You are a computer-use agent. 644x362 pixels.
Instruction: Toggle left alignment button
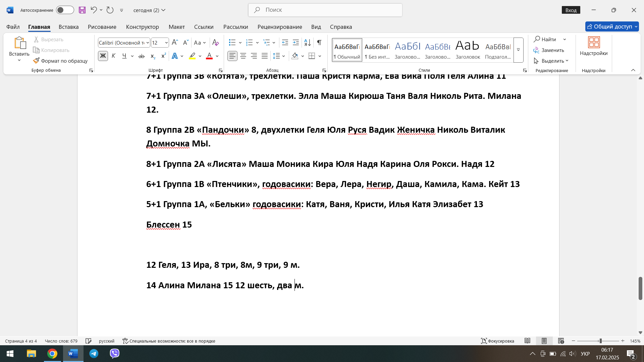(232, 56)
